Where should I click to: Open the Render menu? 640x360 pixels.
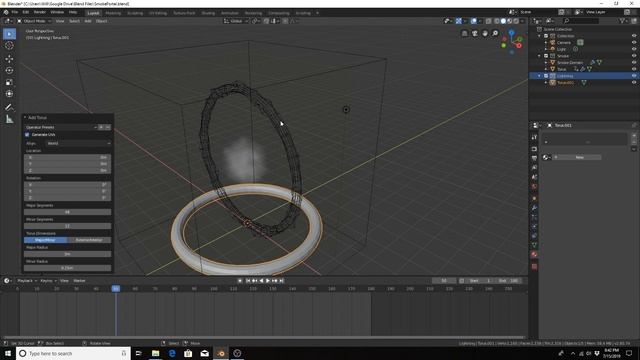[x=40, y=13]
